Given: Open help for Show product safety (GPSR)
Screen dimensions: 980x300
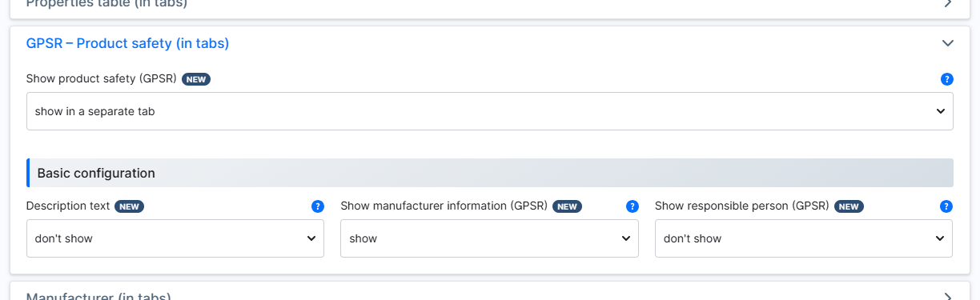Looking at the screenshot, I should (x=946, y=79).
